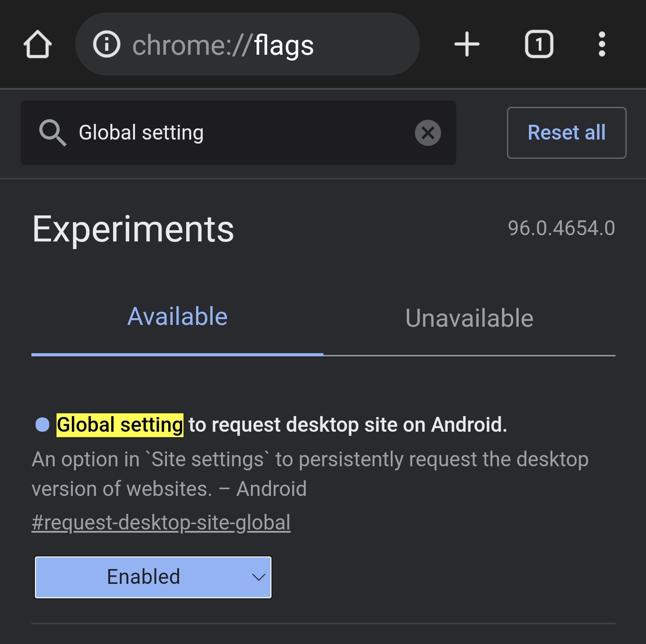
Task: Tap the address bar showing chrome://flags
Action: (x=247, y=44)
